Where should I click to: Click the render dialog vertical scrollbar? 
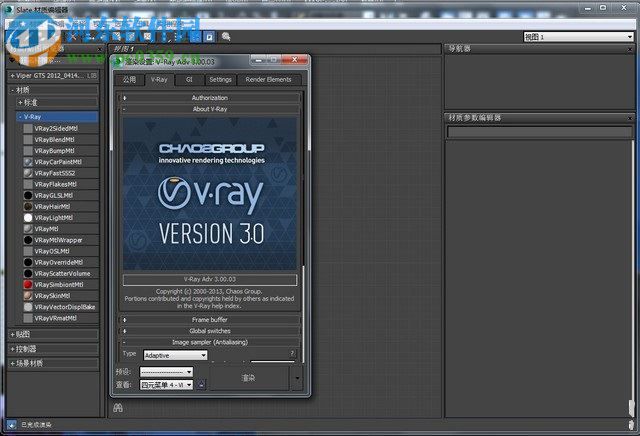click(x=303, y=314)
